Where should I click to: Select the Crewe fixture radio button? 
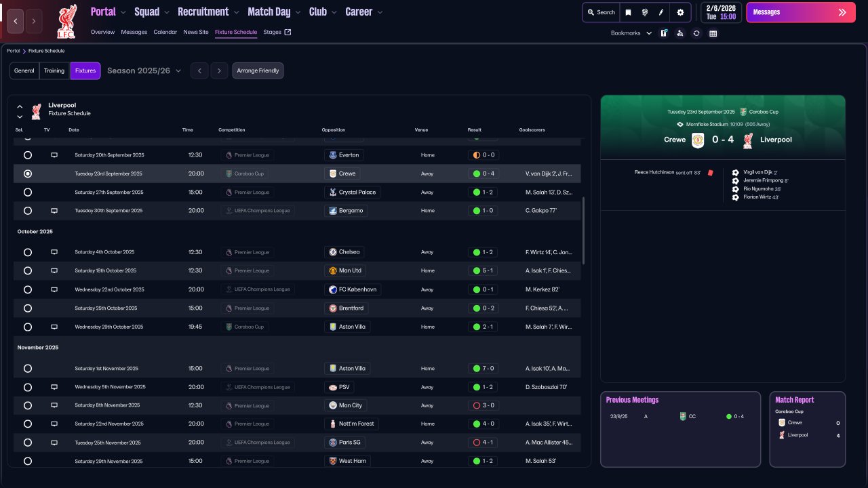(x=28, y=174)
